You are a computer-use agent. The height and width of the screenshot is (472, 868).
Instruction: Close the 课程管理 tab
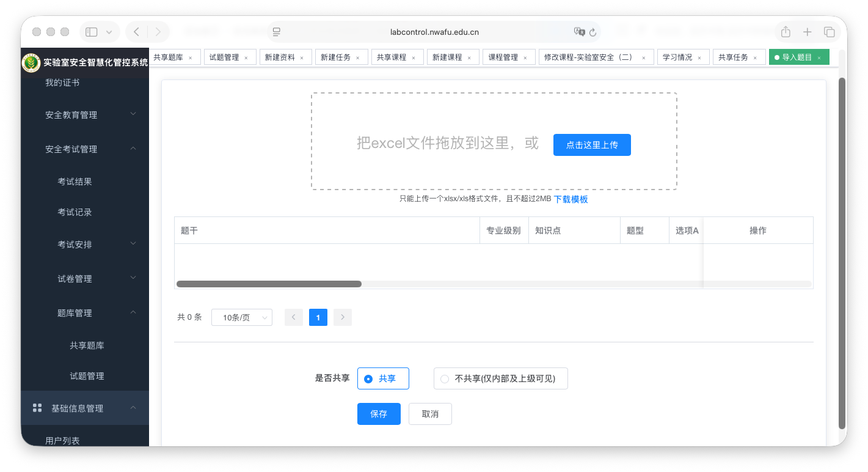click(x=525, y=57)
